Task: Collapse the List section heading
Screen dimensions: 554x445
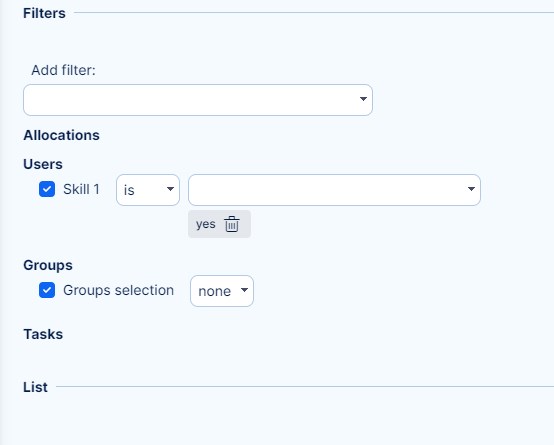Action: point(35,387)
